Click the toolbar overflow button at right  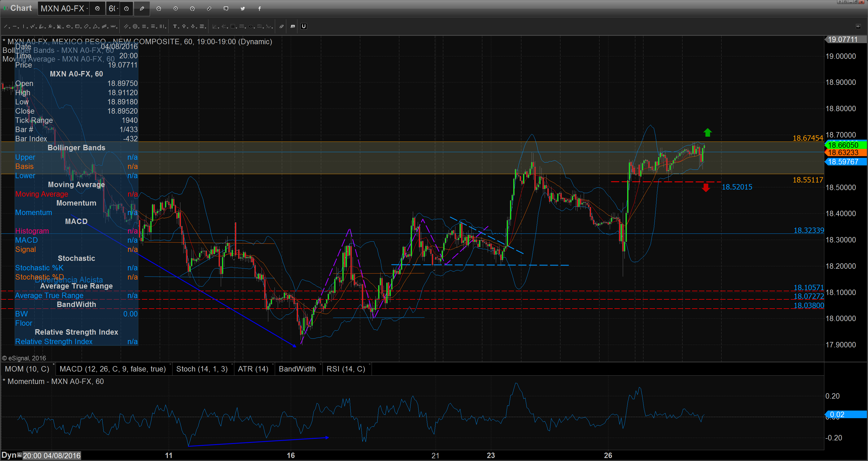point(858,26)
